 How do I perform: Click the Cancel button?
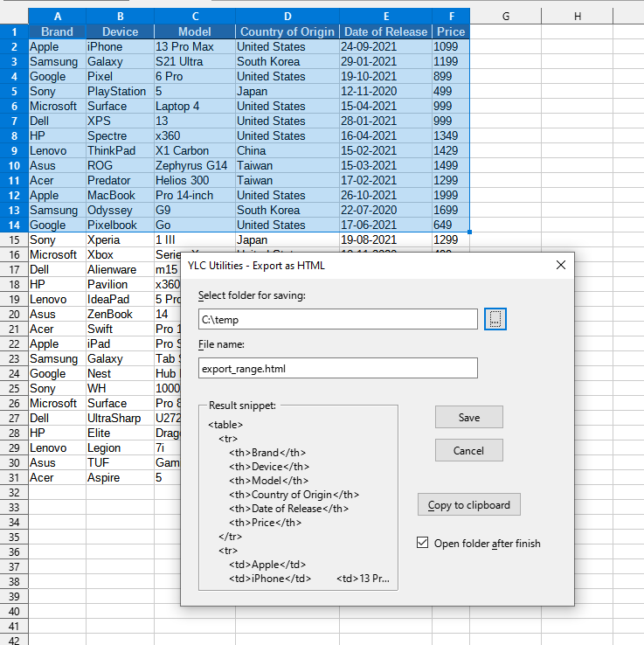tap(469, 450)
